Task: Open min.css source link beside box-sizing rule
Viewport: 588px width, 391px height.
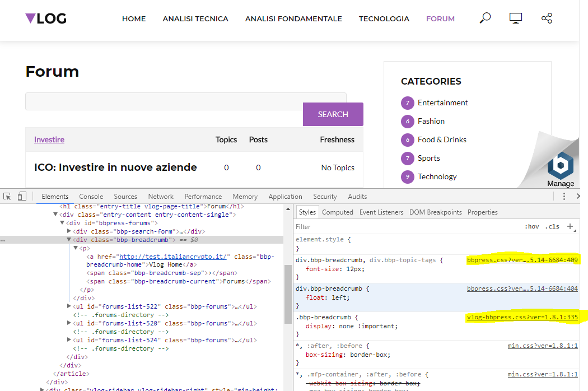Action: point(543,346)
